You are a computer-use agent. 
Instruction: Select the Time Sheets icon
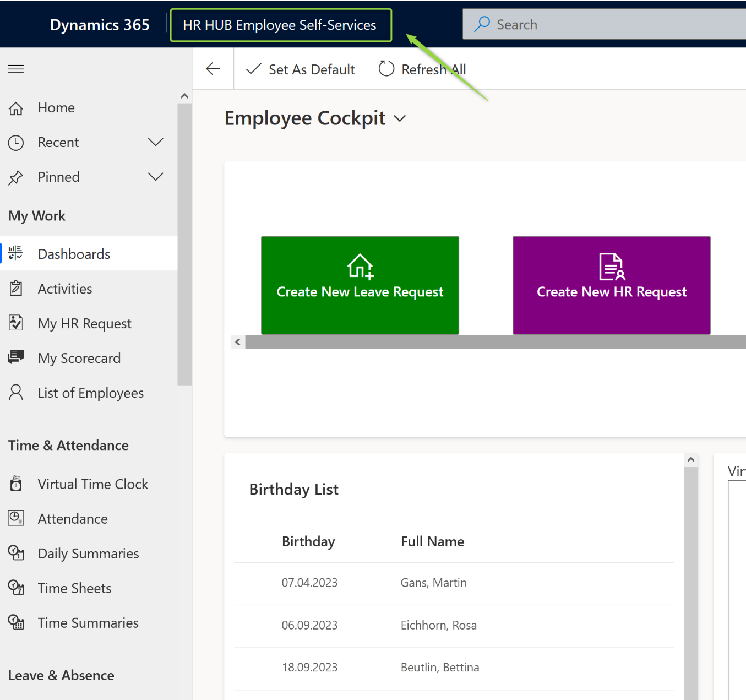click(x=16, y=588)
